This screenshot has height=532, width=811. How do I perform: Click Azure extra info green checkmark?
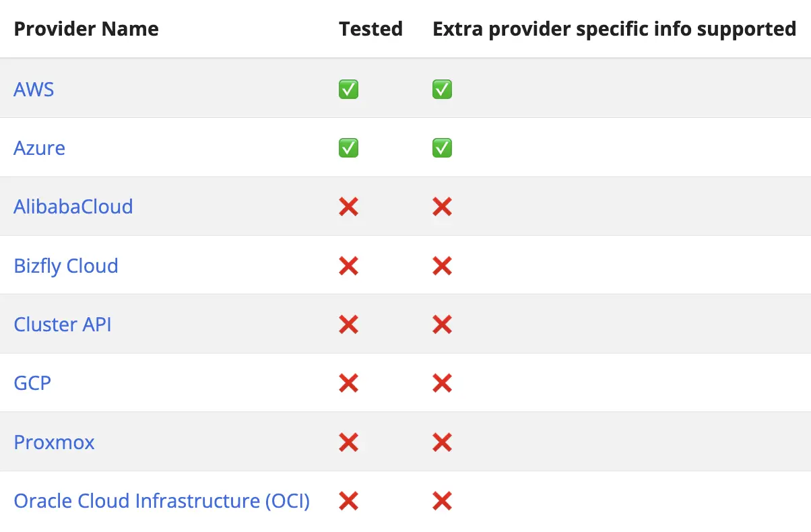tap(442, 147)
